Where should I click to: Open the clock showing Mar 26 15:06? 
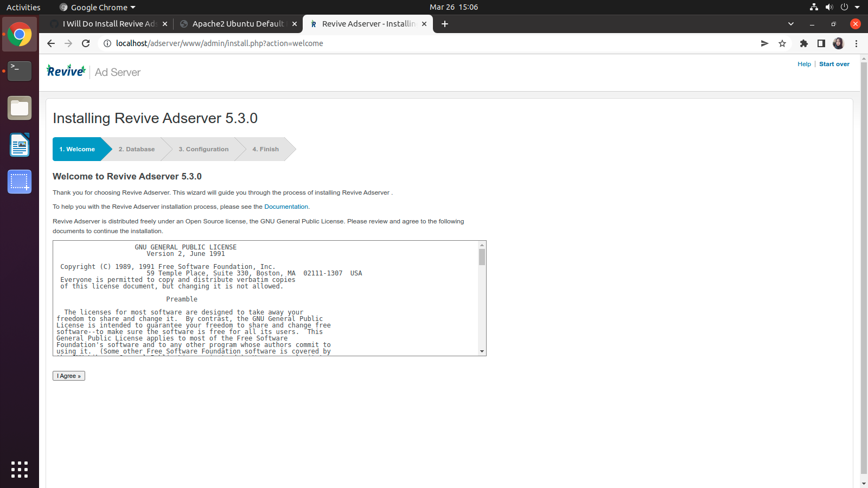[x=454, y=7]
